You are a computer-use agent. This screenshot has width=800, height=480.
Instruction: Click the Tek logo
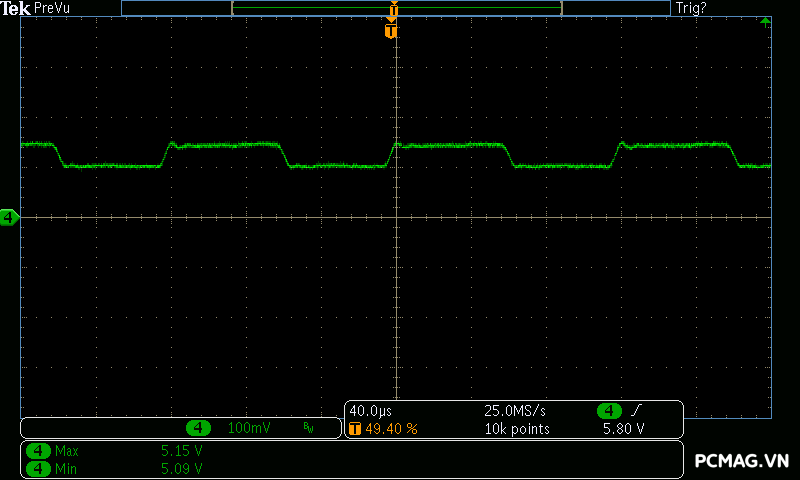click(x=16, y=8)
